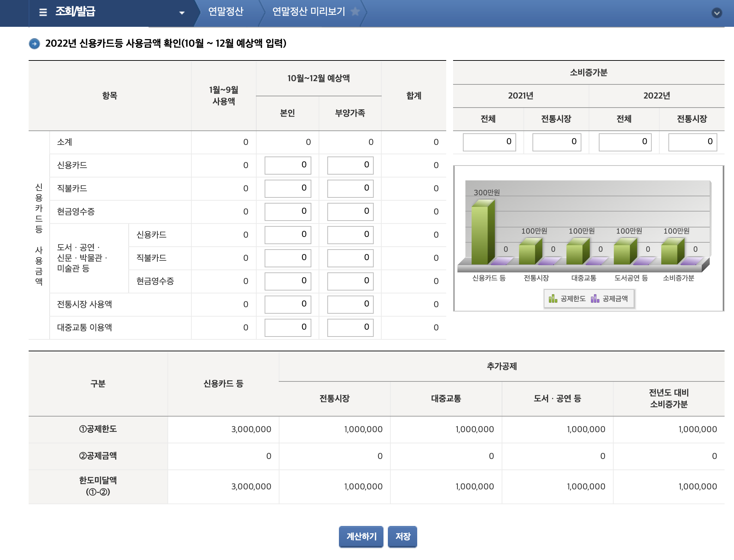This screenshot has width=734, height=560.
Task: Click the 대중교통 이용액 본인 input field
Action: pyautogui.click(x=287, y=327)
